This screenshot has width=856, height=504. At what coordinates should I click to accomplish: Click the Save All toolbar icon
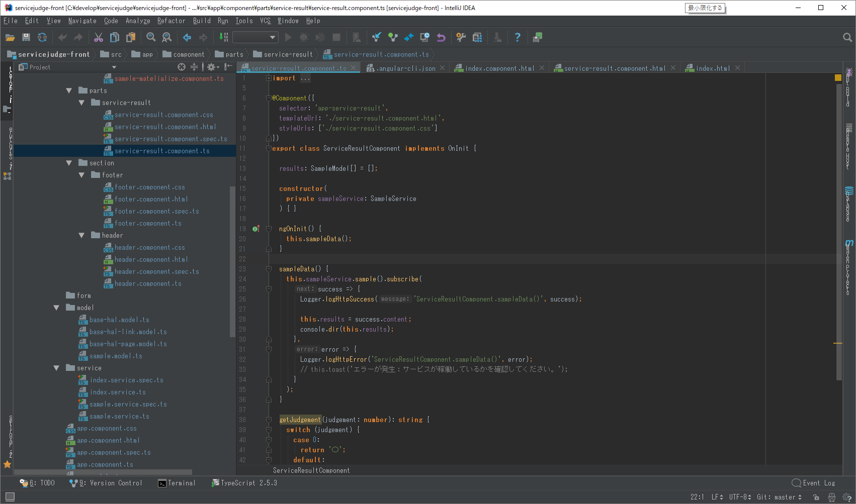point(26,37)
